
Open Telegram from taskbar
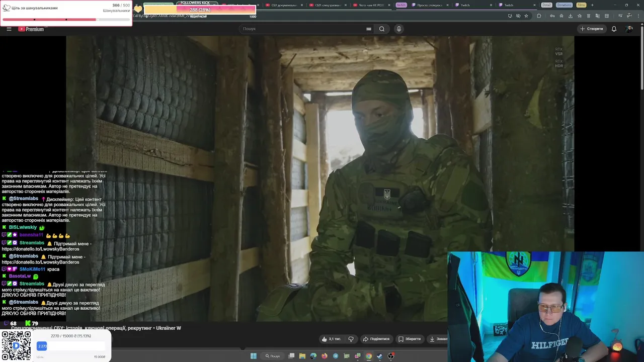click(x=336, y=356)
